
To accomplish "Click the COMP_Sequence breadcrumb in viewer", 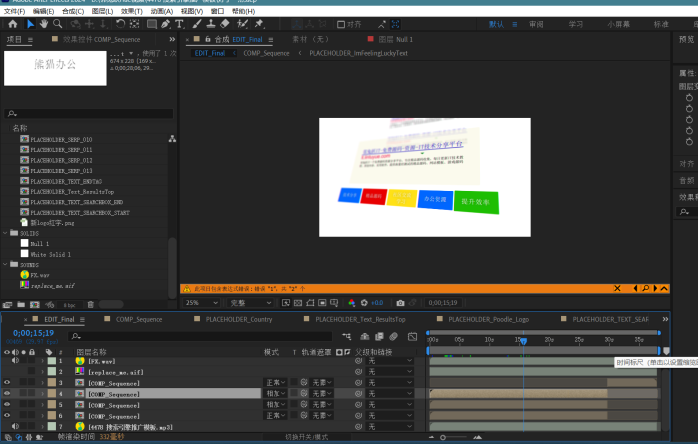I will (x=266, y=53).
